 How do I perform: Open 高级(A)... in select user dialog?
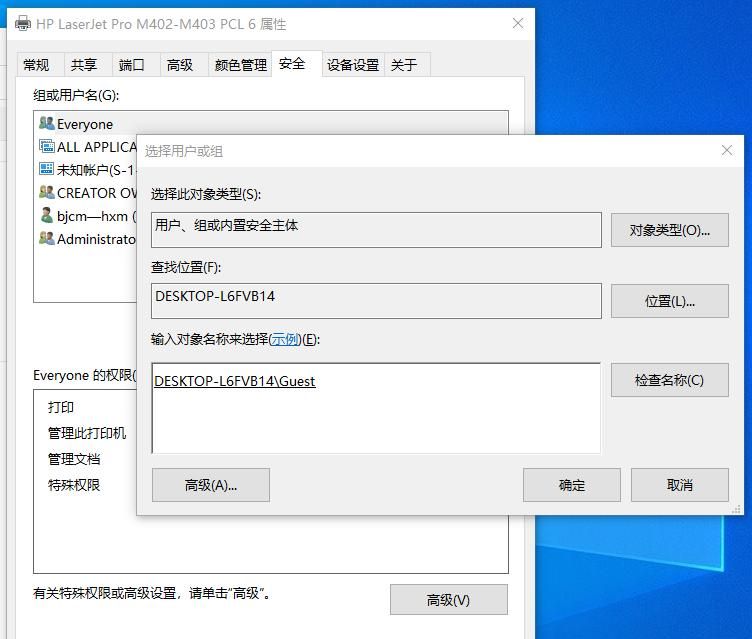click(x=211, y=485)
